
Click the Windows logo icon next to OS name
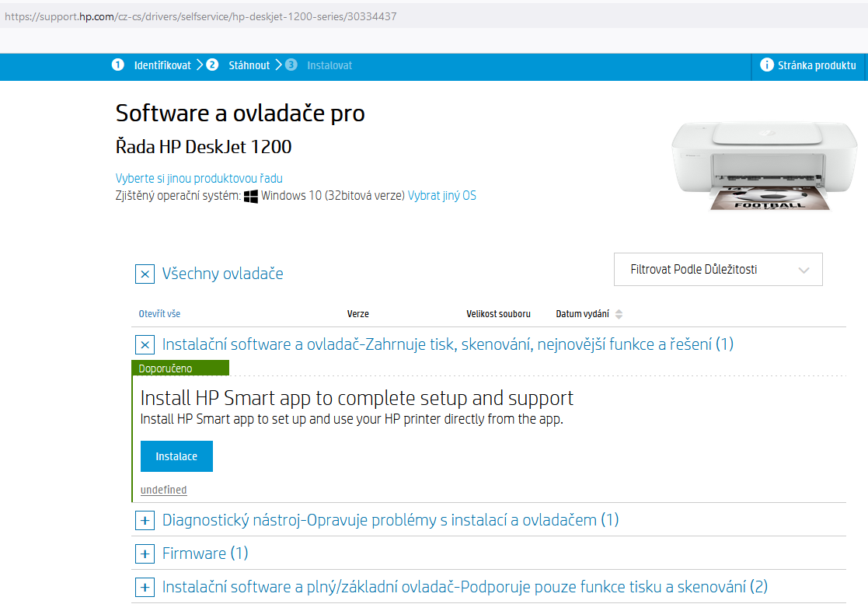tap(251, 196)
